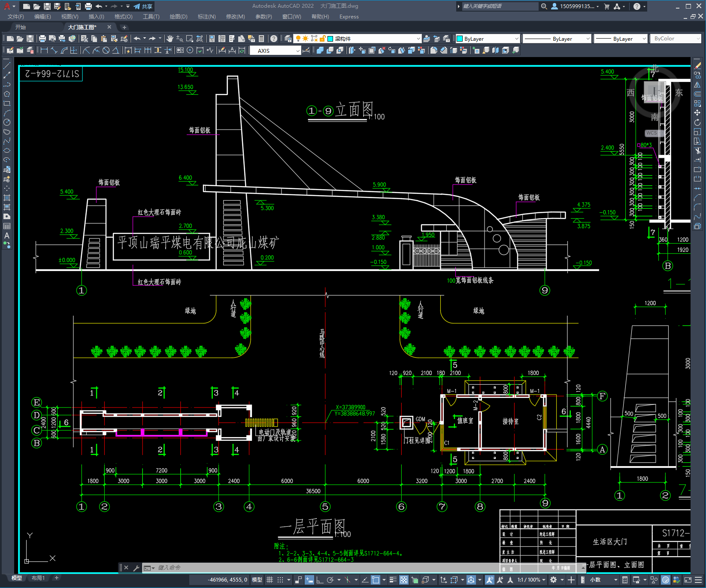The image size is (706, 588).
Task: Click the Help question mark toolbar icon
Action: [x=274, y=39]
